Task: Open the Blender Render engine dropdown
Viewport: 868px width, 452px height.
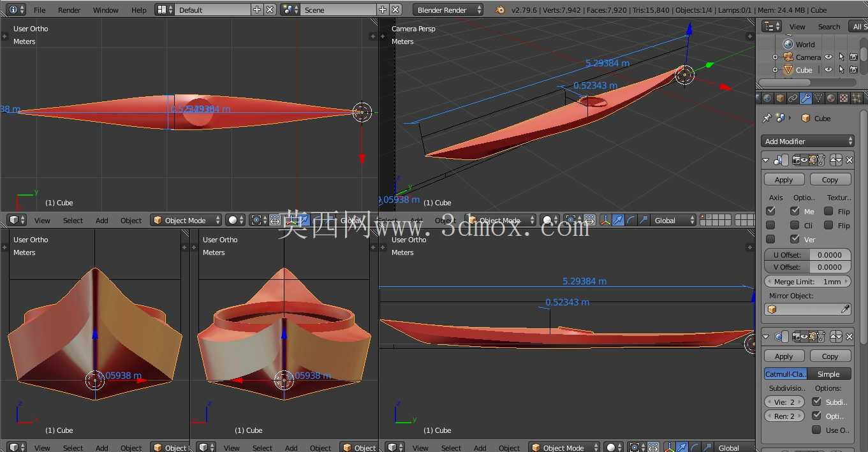Action: pyautogui.click(x=448, y=10)
